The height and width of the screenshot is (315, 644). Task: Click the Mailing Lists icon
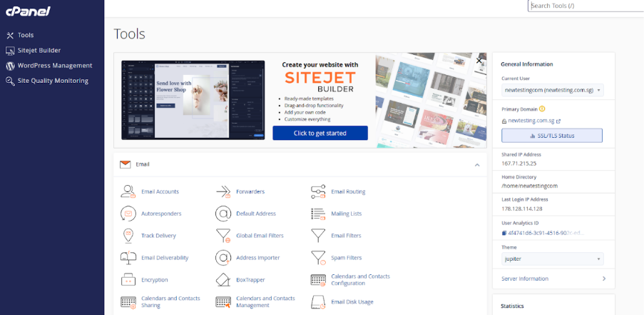click(x=318, y=214)
